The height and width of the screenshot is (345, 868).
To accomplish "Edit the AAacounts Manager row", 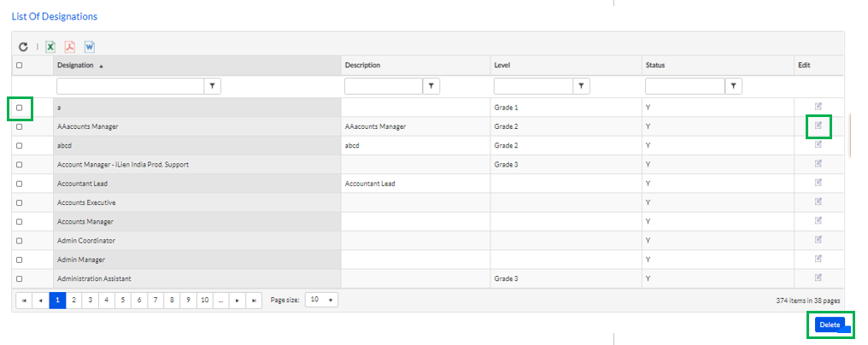I will pos(818,126).
